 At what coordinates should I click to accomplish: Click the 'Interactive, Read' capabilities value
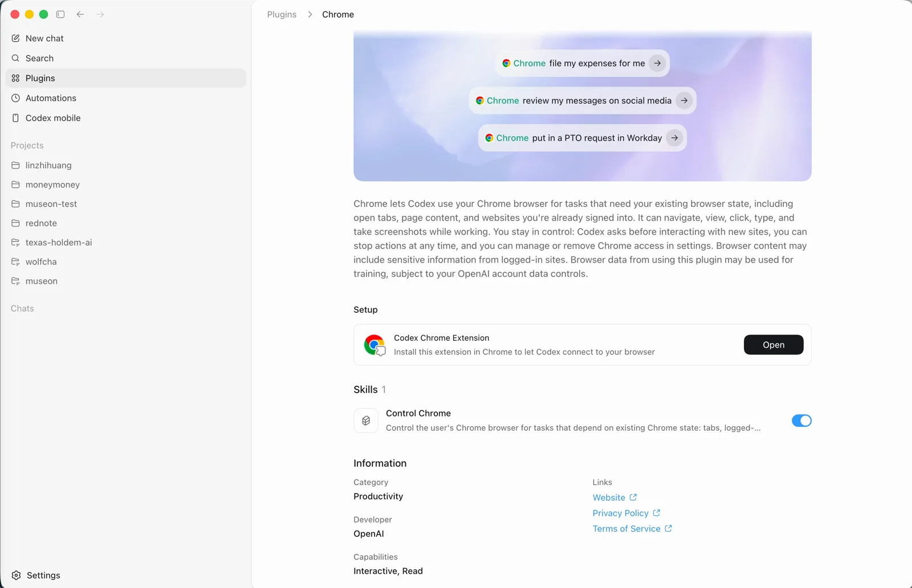[x=388, y=571]
